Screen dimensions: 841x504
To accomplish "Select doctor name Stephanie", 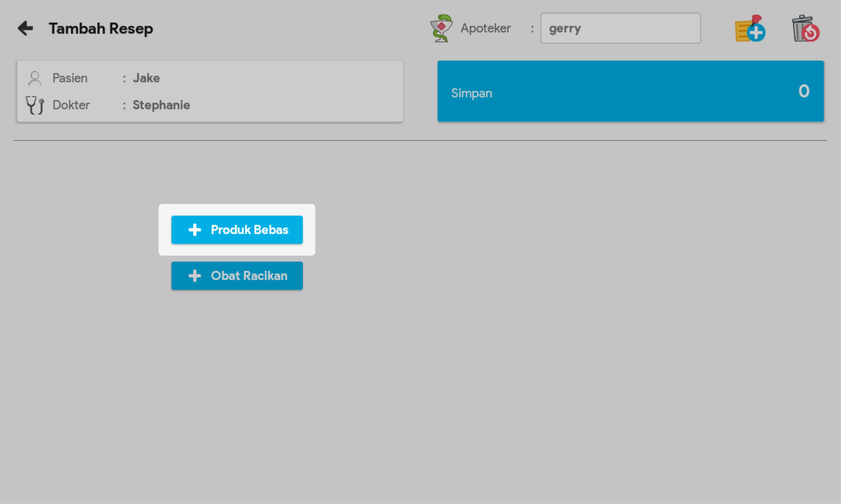I will [x=161, y=105].
